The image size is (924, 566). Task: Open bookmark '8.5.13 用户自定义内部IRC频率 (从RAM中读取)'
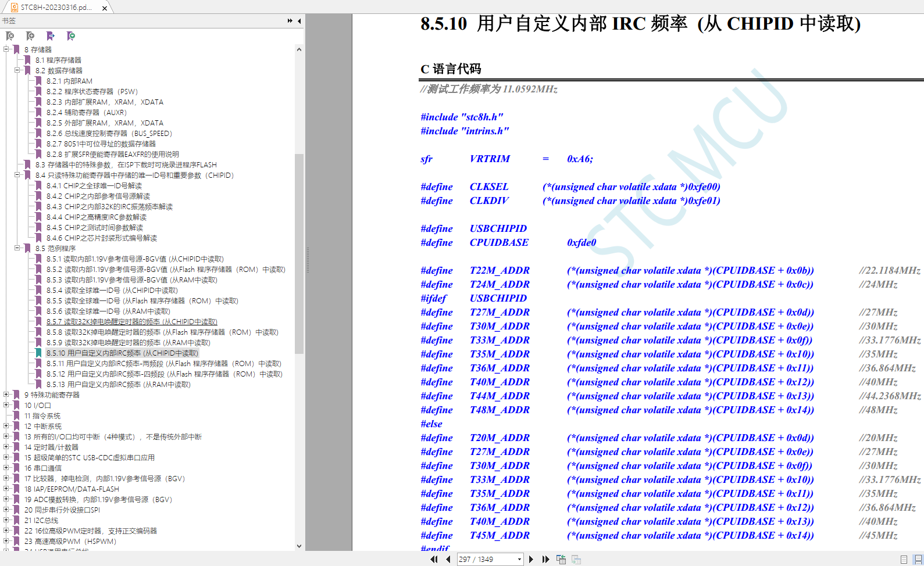[x=119, y=384]
